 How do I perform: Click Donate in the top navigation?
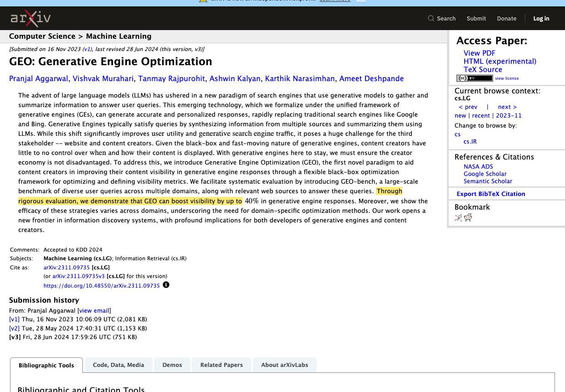coord(507,19)
